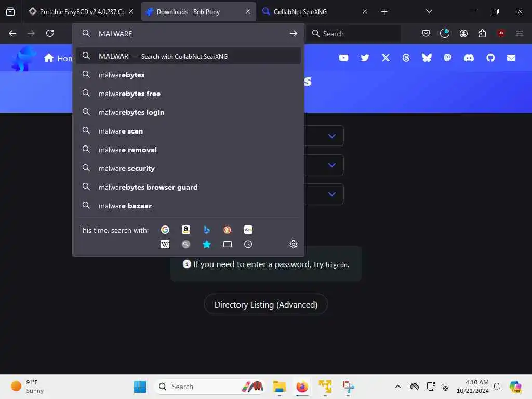
Task: Open the Twitter bird icon
Action: (x=365, y=58)
